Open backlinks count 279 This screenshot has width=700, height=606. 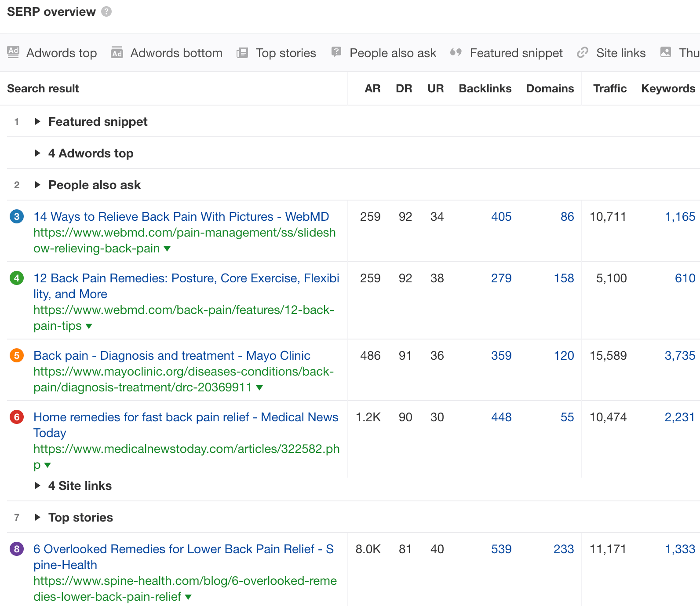(x=501, y=278)
